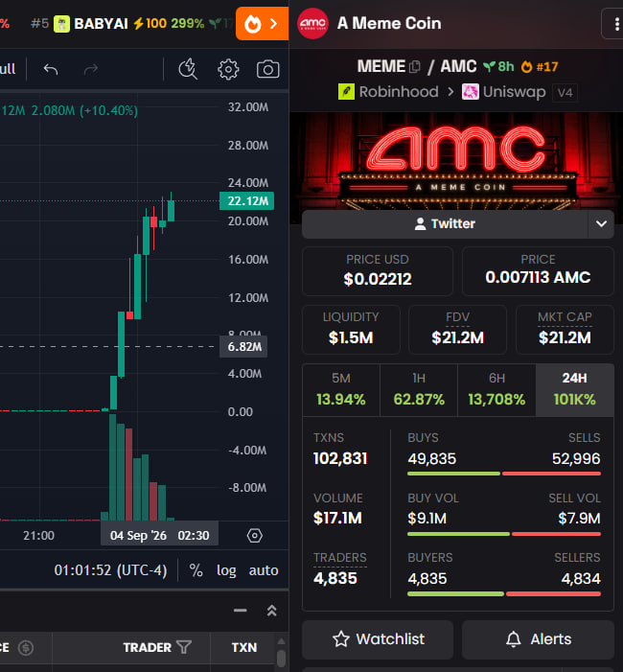Click FDV $21.2M box
This screenshot has height=672, width=623.
point(457,330)
